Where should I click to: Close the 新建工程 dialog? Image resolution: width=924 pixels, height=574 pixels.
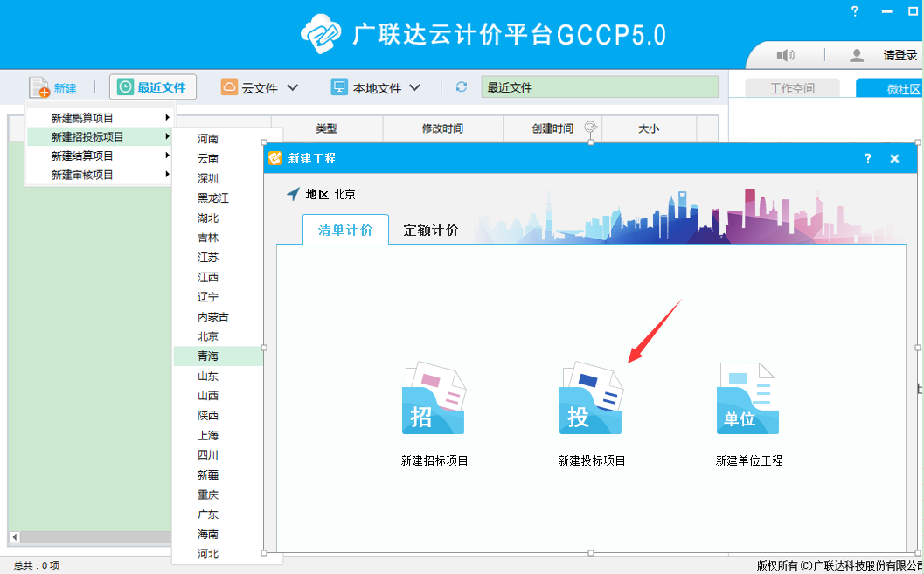[894, 158]
